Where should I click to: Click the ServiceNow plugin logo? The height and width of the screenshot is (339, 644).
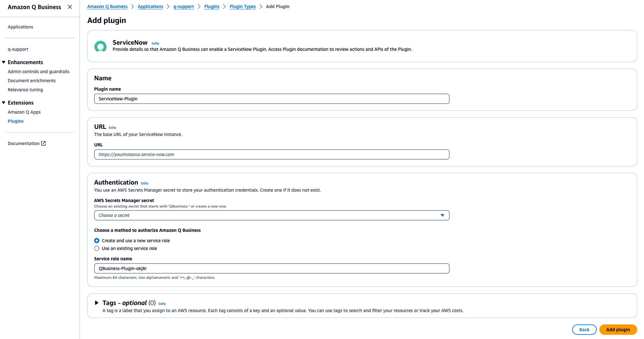(x=100, y=46)
